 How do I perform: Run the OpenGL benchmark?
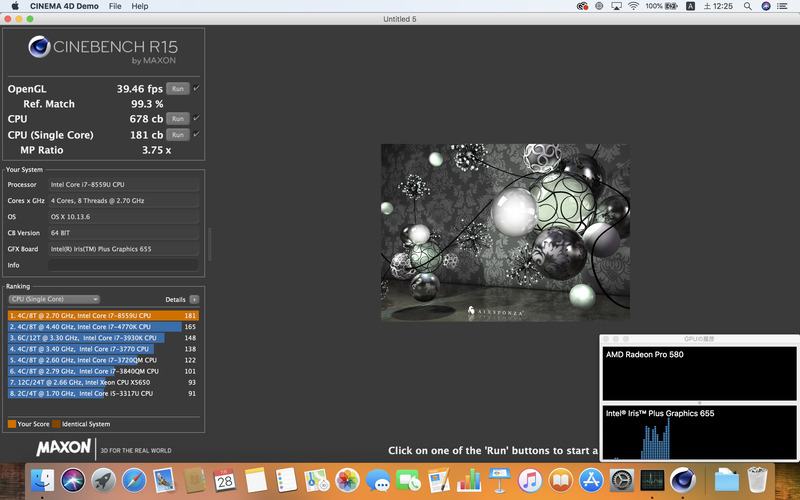[x=177, y=88]
